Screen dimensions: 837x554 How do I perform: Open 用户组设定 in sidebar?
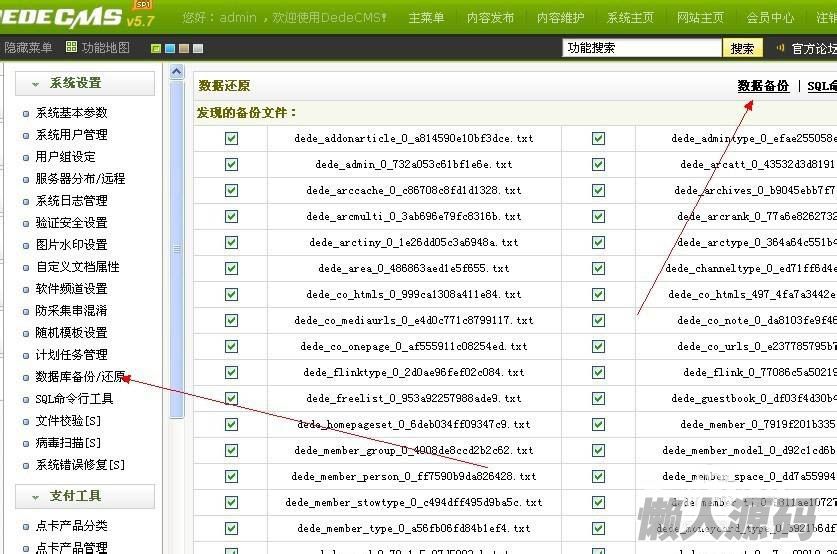click(66, 156)
